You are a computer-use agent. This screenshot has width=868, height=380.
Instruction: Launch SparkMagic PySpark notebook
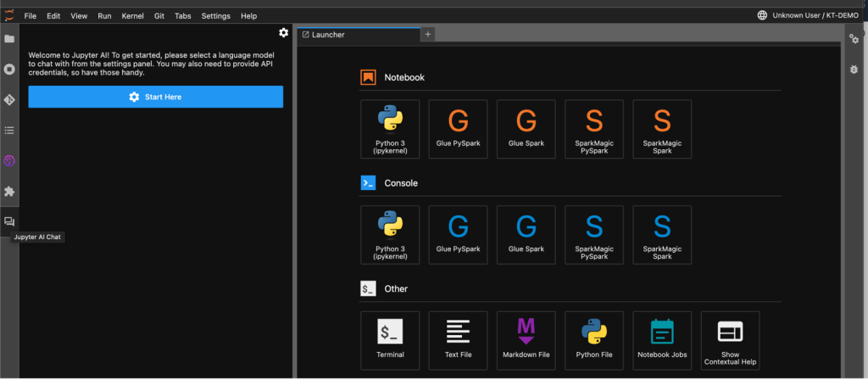594,129
